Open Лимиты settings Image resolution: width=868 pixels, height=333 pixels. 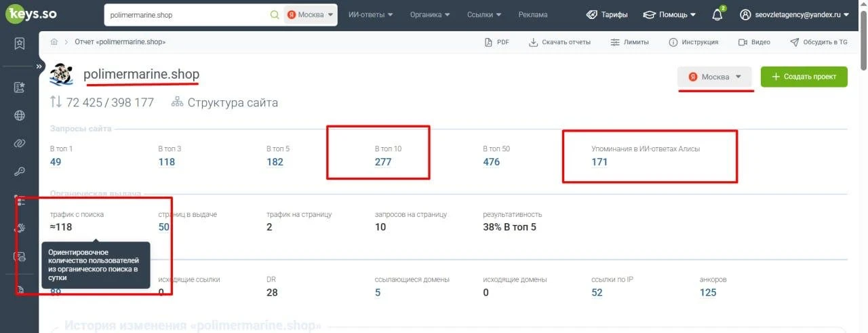point(629,42)
